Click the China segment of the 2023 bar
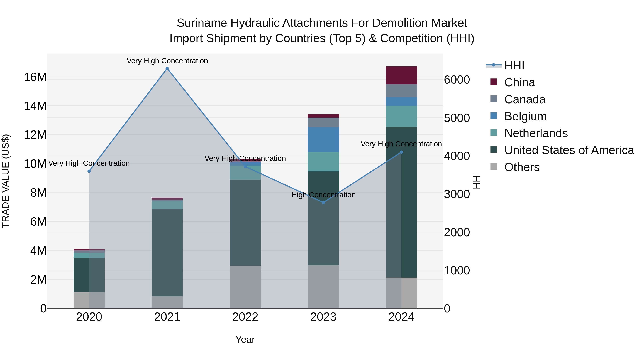 pyautogui.click(x=323, y=116)
